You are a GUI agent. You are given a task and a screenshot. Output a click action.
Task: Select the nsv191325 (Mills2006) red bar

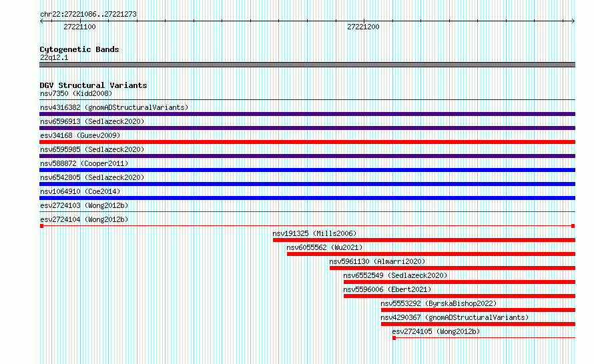click(424, 240)
